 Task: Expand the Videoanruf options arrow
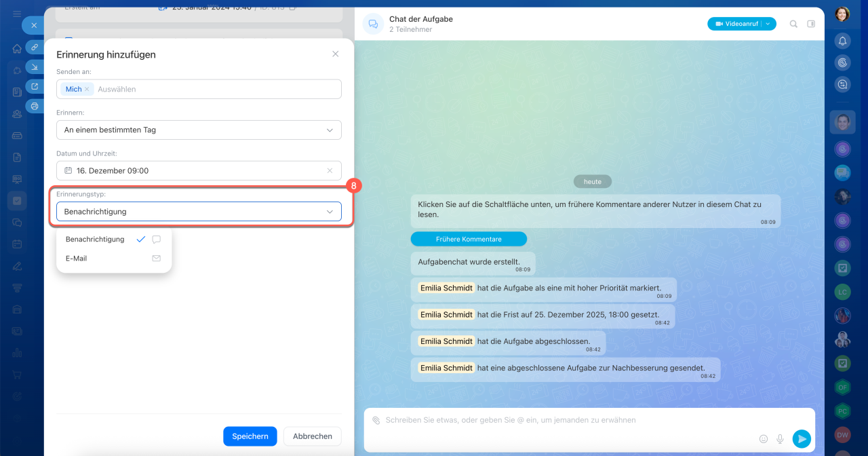coord(768,24)
